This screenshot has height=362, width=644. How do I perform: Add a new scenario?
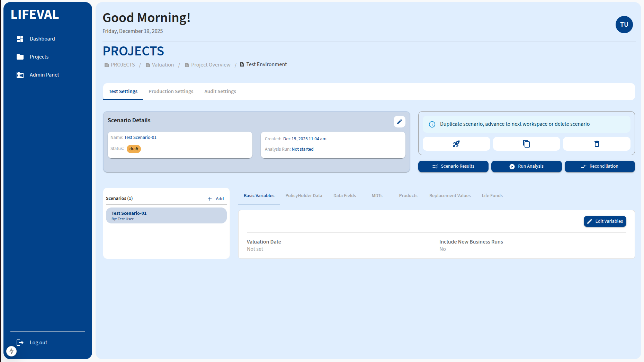click(216, 198)
